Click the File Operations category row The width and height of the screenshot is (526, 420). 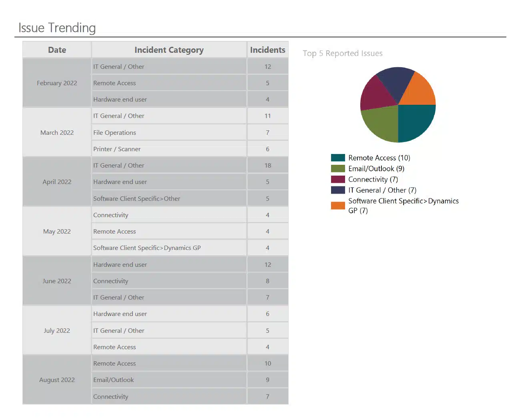(x=169, y=132)
